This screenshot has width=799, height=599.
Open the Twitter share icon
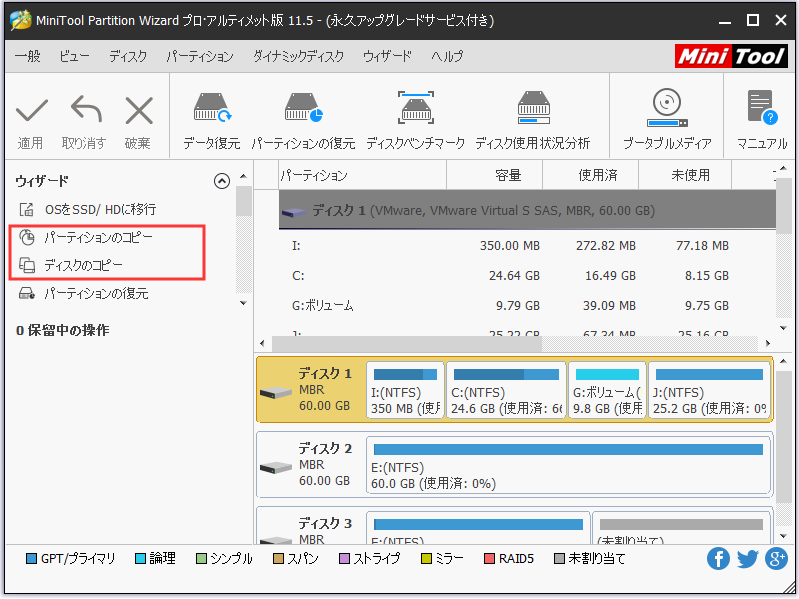[747, 559]
